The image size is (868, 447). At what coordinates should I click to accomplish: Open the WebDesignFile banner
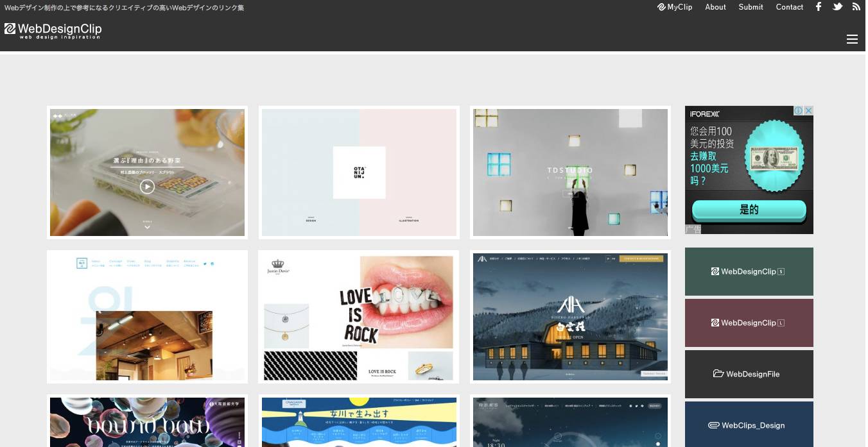point(749,374)
